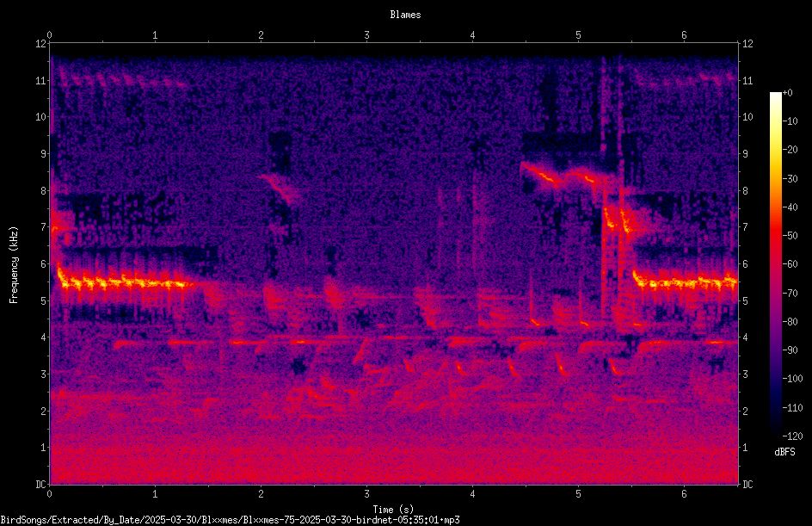This screenshot has height=526, width=812.
Task: Click the "-70" value on the color scale
Action: (790, 293)
